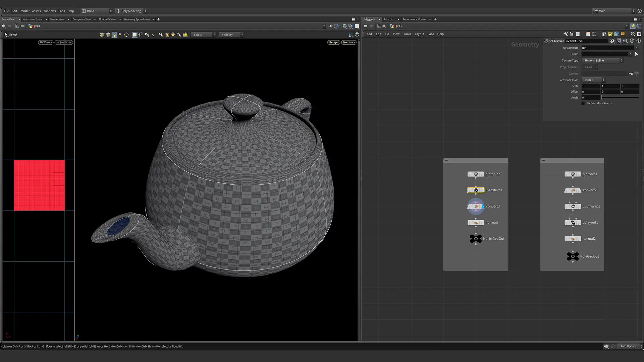Viewport: 644px width, 362px height.
Task: Open the Windows menu
Action: click(x=49, y=11)
